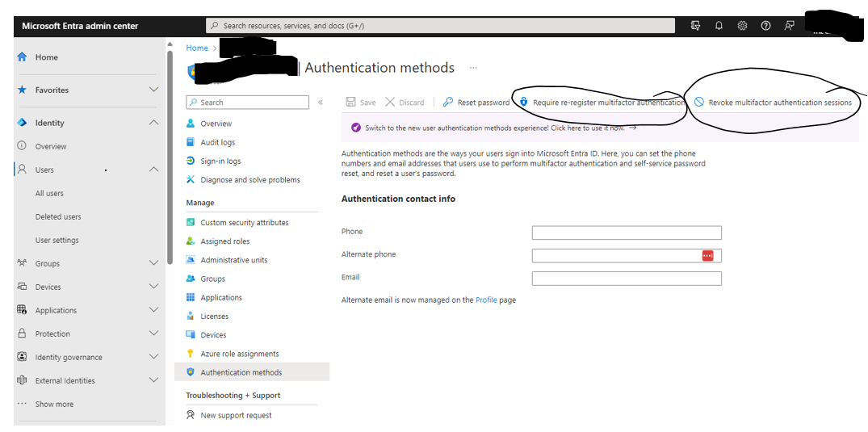This screenshot has width=868, height=432.
Task: Open the settings gear in header
Action: [742, 26]
